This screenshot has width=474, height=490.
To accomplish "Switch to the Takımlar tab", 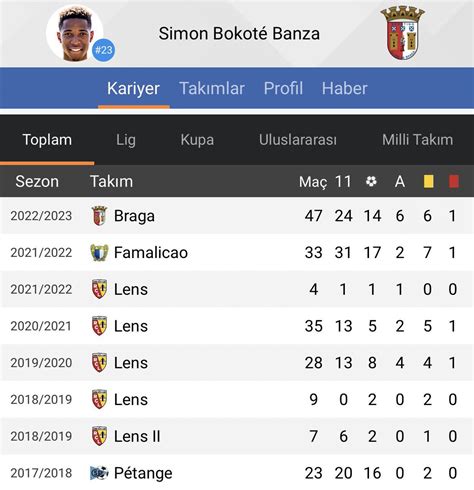I will click(x=212, y=88).
